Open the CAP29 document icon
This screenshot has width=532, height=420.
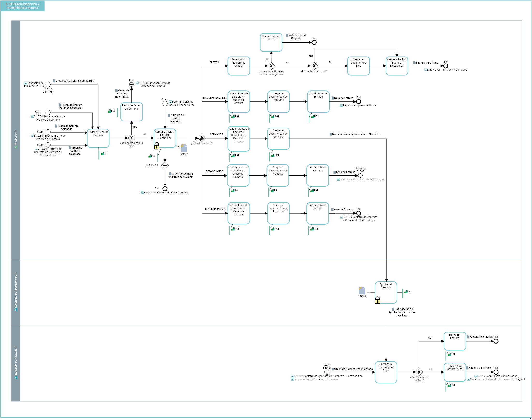(x=184, y=148)
